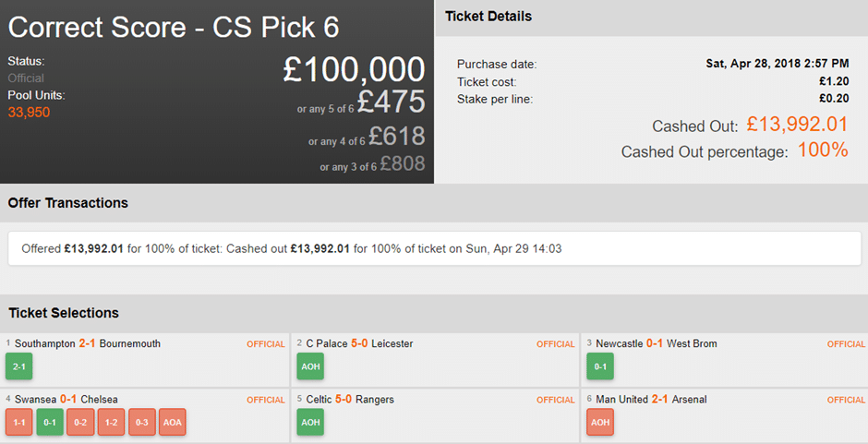This screenshot has height=444, width=868.
Task: Click the Pool Units value 33,950
Action: coord(29,113)
